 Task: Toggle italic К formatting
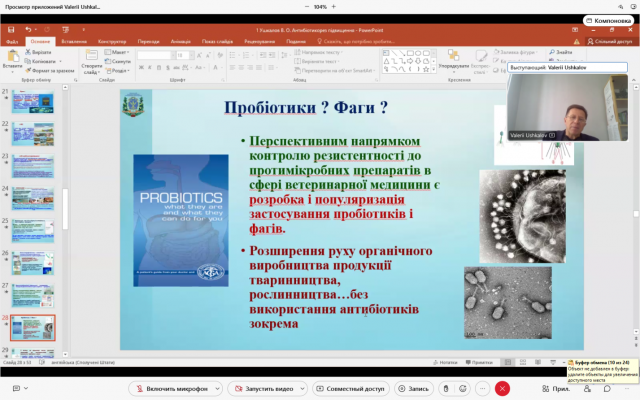150,67
